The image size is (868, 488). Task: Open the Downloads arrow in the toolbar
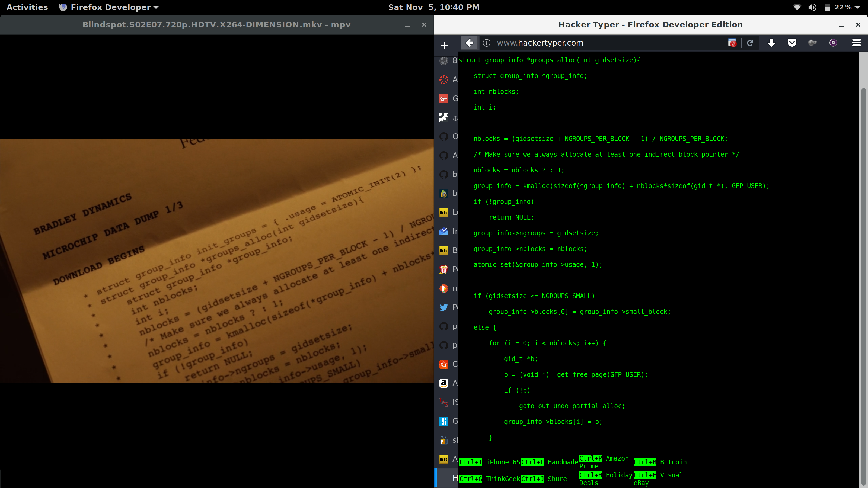[772, 43]
